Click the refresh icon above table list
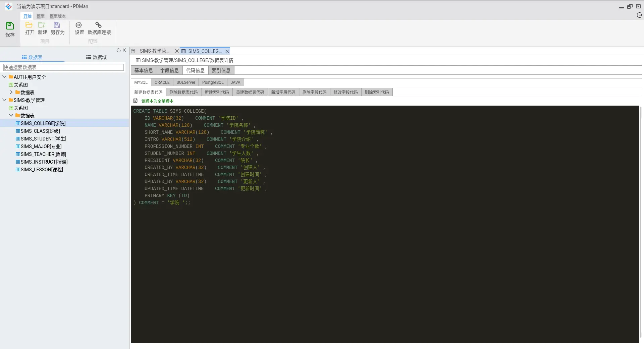This screenshot has height=349, width=644. tap(118, 50)
